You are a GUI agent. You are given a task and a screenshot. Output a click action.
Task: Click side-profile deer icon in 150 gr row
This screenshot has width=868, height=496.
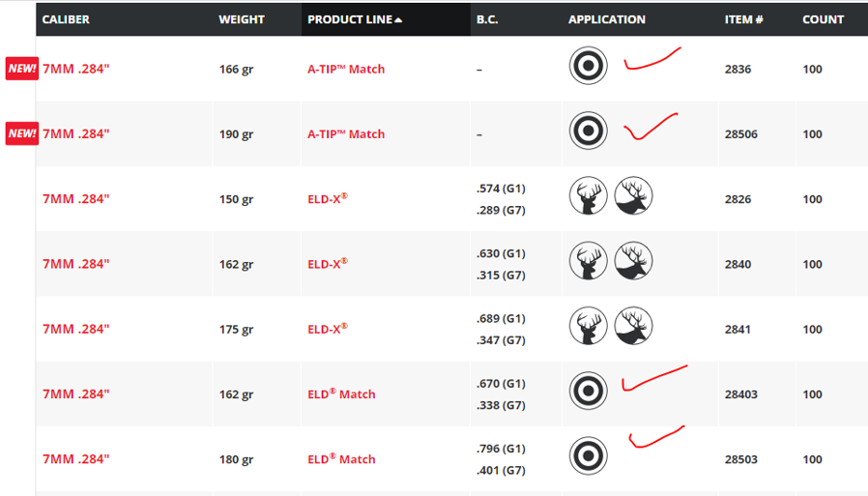pyautogui.click(x=634, y=198)
